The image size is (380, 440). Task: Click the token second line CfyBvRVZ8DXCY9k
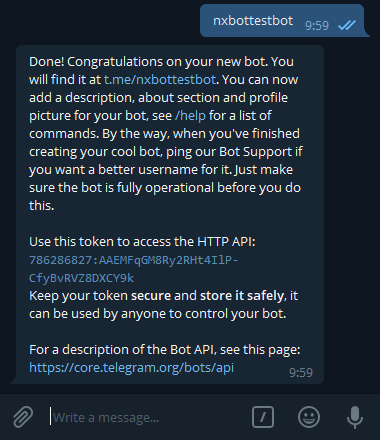click(81, 278)
